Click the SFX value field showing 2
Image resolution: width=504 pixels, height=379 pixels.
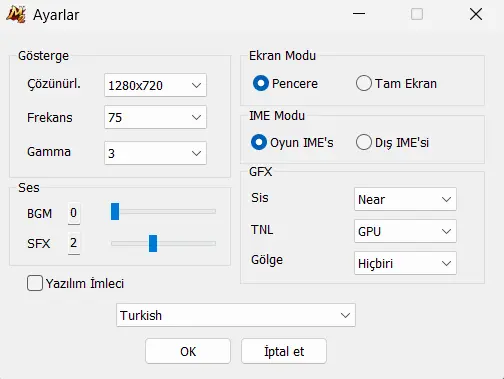[74, 243]
